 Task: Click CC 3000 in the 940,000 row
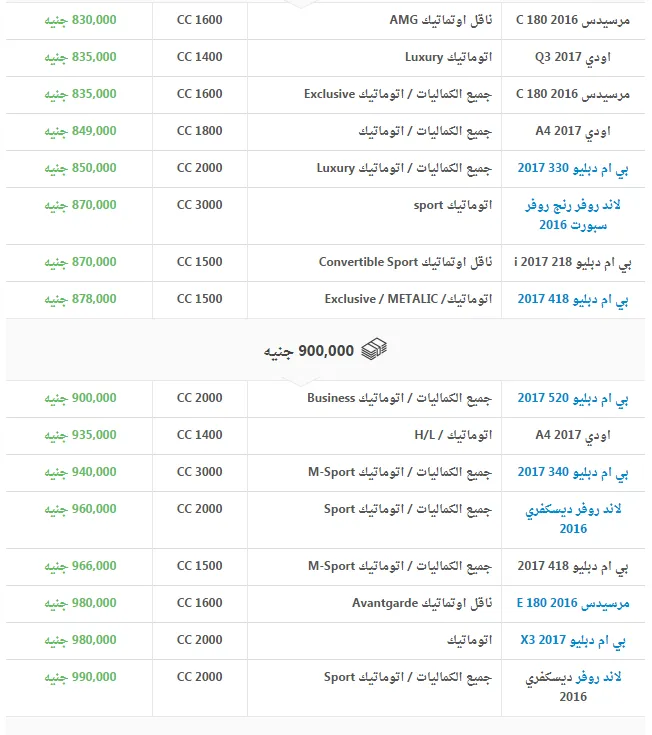(x=200, y=472)
